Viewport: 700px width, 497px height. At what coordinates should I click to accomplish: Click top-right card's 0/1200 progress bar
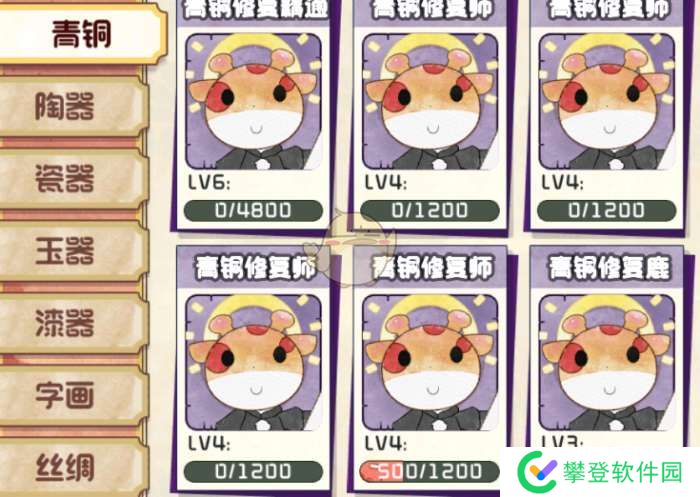[x=607, y=210]
